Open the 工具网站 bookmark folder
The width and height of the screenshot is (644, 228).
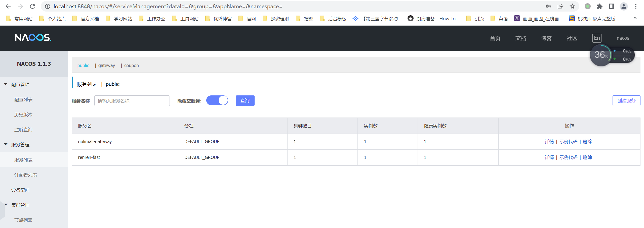185,19
